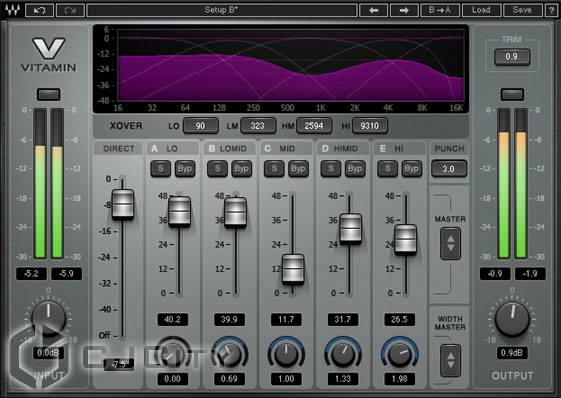
Task: Click the D HIMID level value 31.7
Action: [x=343, y=319]
